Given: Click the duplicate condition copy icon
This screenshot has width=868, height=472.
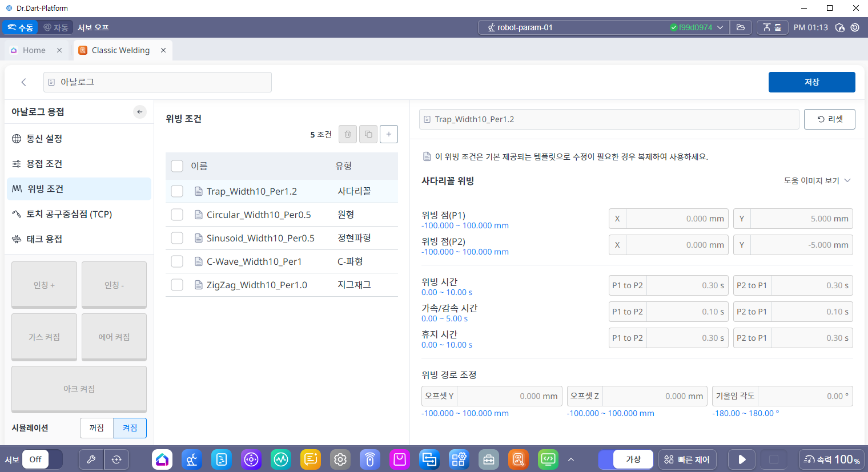Looking at the screenshot, I should tap(368, 134).
